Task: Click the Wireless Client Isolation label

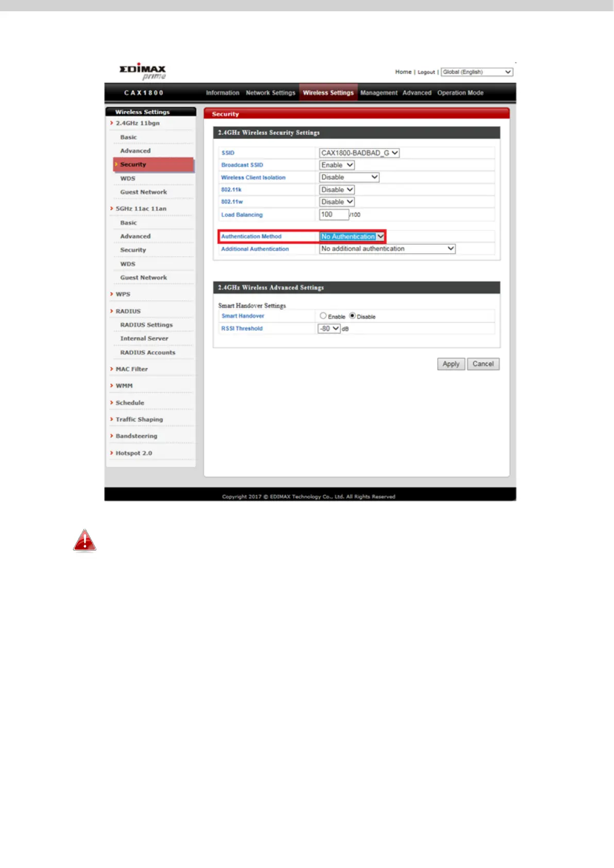Action: (x=253, y=177)
